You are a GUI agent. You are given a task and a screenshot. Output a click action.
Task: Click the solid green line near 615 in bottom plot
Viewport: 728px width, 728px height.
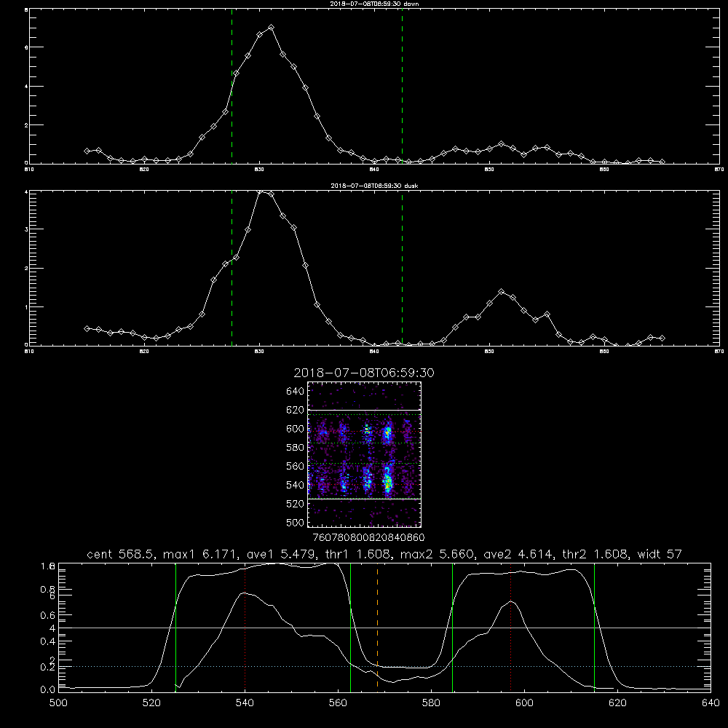click(594, 628)
